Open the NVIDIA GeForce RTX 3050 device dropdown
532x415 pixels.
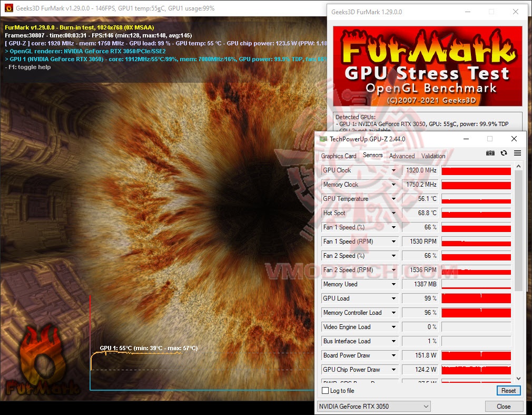[x=374, y=406]
